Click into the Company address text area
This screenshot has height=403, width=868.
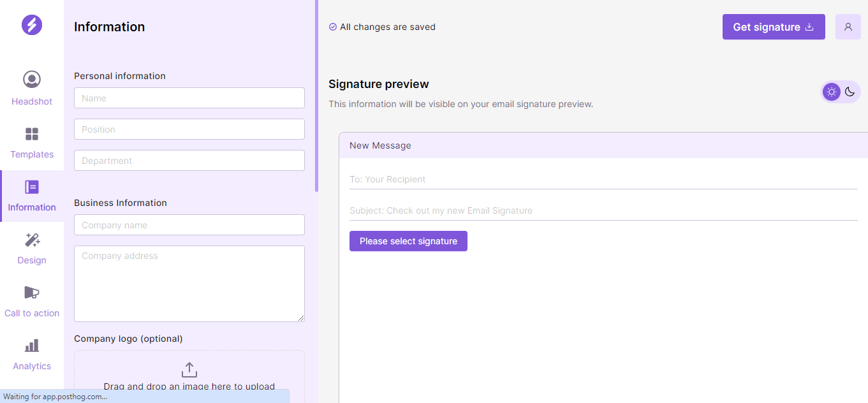click(189, 284)
